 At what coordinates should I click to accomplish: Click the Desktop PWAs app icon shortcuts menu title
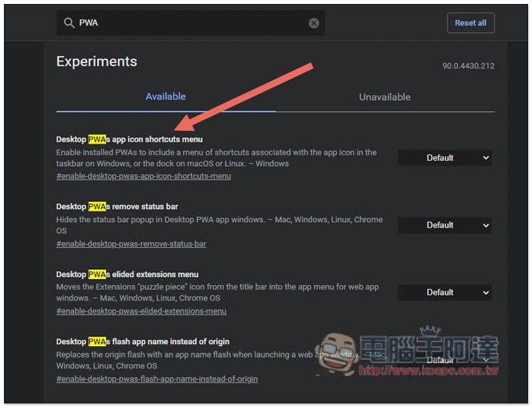coord(129,140)
